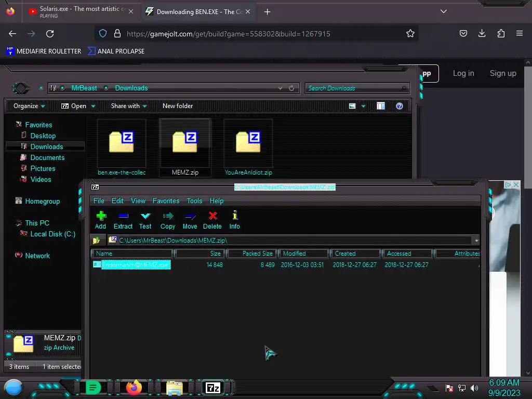
Task: Click MrBeast in Explorer breadcrumb
Action: (x=84, y=88)
